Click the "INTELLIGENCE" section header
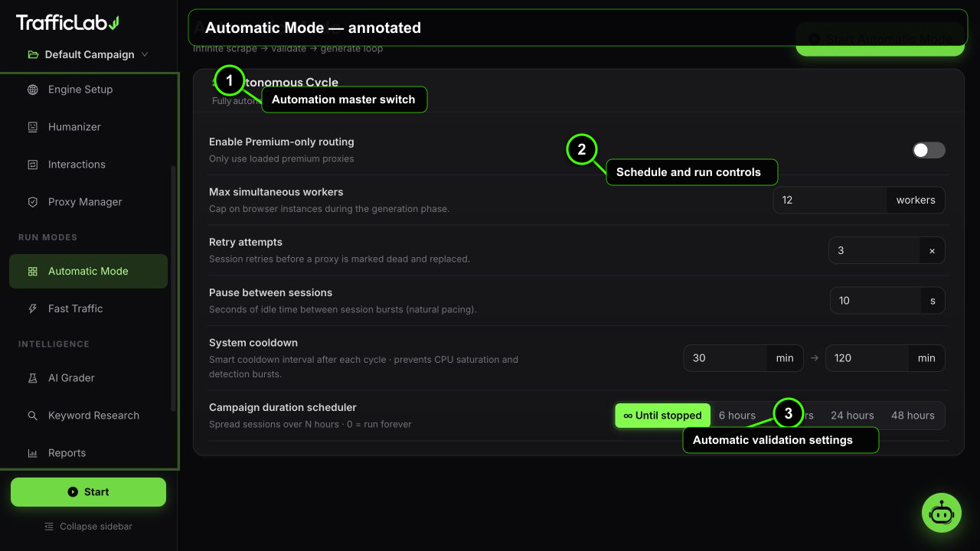 coord(54,344)
